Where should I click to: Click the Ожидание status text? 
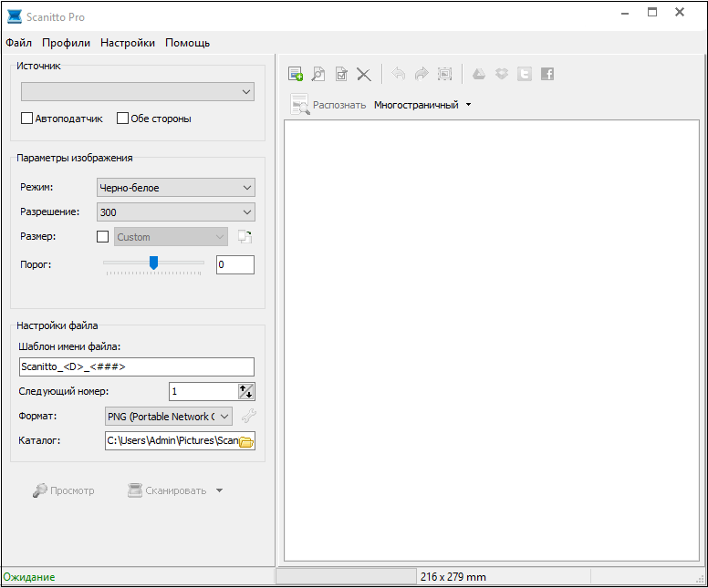[x=29, y=577]
